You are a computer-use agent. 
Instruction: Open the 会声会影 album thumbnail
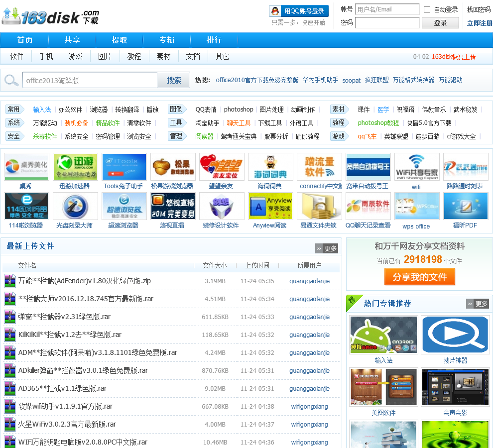tap(455, 387)
